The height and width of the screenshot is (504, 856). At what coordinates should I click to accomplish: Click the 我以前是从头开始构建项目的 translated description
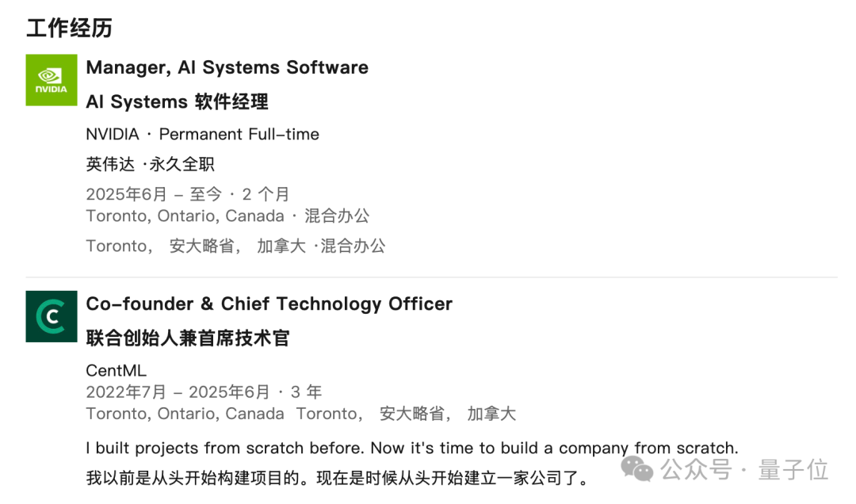[337, 479]
